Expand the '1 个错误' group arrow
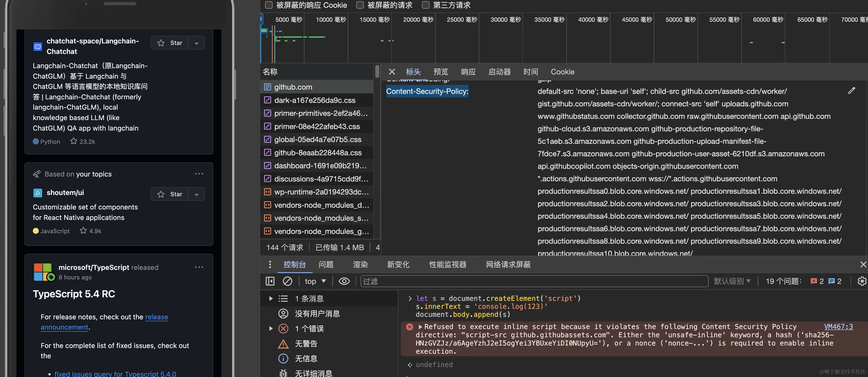868x377 pixels. (x=271, y=329)
